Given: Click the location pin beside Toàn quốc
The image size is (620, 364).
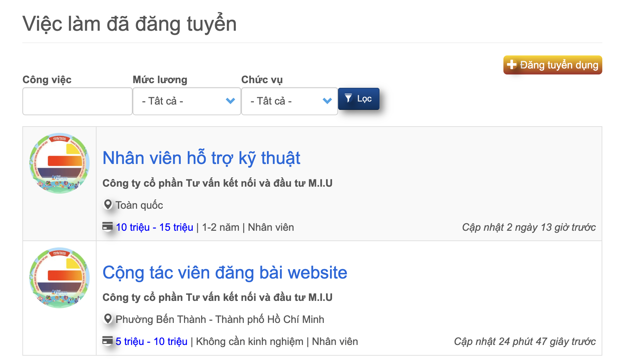Looking at the screenshot, I should pyautogui.click(x=108, y=204).
